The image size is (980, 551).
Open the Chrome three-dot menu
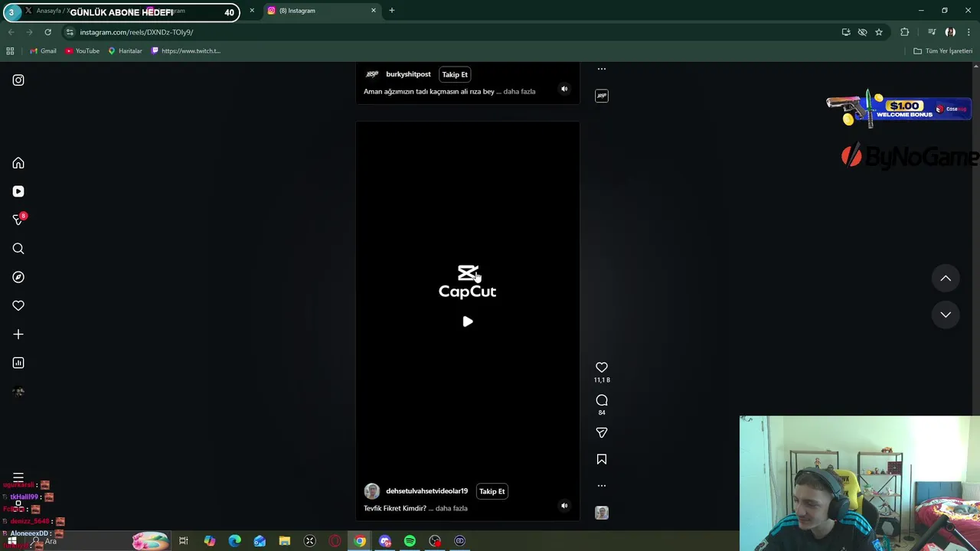click(969, 32)
